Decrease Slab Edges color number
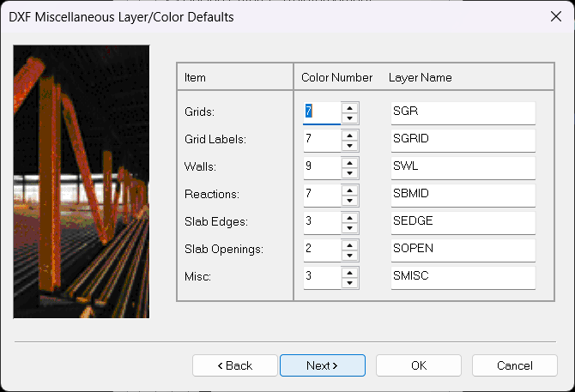Image resolution: width=575 pixels, height=392 pixels. pyautogui.click(x=349, y=228)
